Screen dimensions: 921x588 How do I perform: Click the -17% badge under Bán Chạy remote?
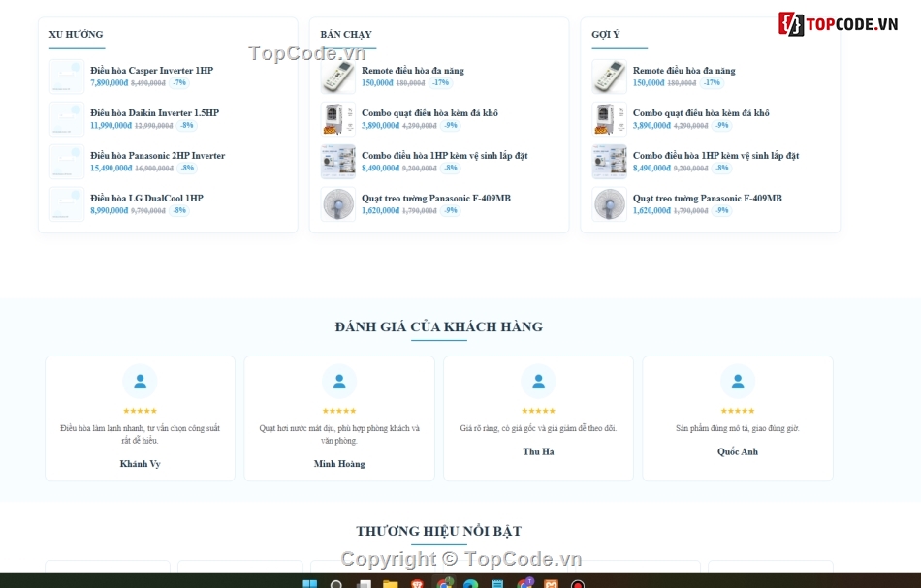440,82
